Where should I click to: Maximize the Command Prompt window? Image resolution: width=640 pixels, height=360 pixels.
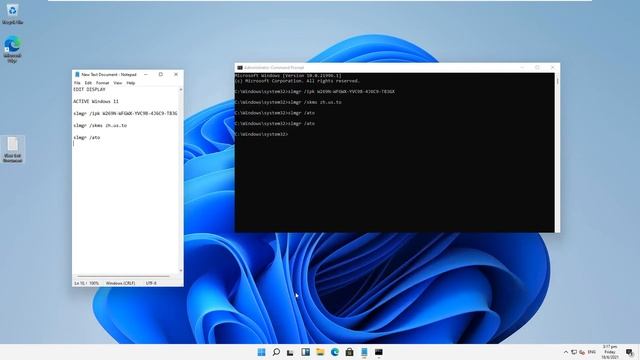pyautogui.click(x=538, y=67)
